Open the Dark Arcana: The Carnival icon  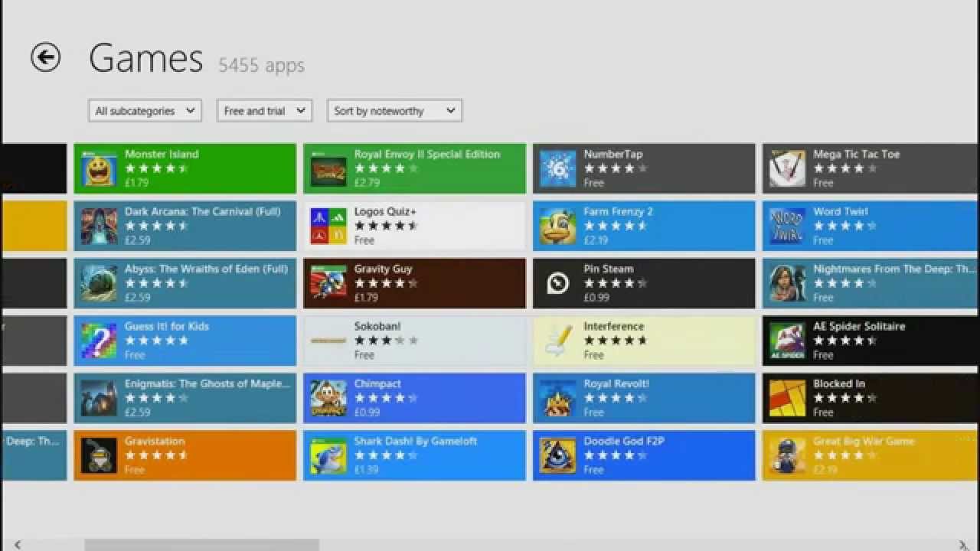tap(100, 226)
